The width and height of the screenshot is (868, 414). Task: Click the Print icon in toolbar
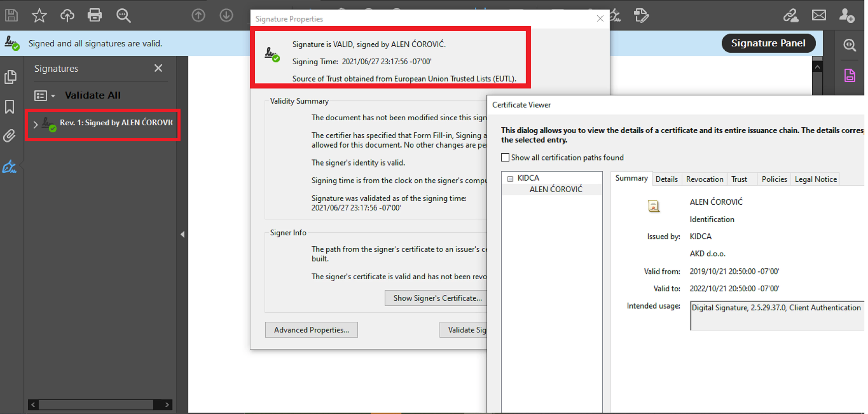point(95,15)
